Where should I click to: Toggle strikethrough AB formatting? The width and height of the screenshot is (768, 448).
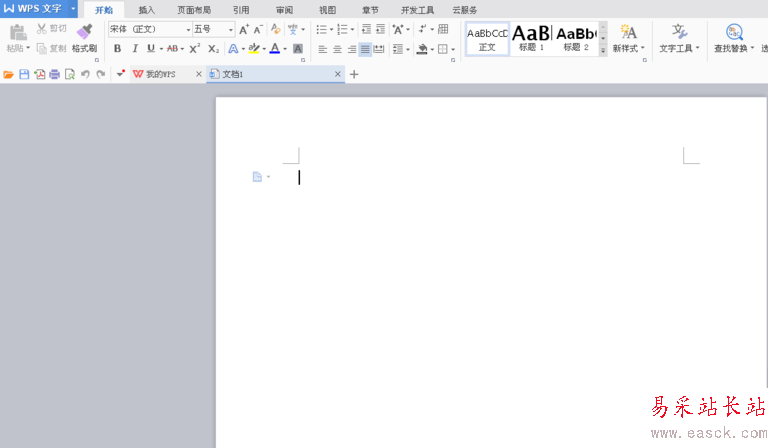coord(172,48)
